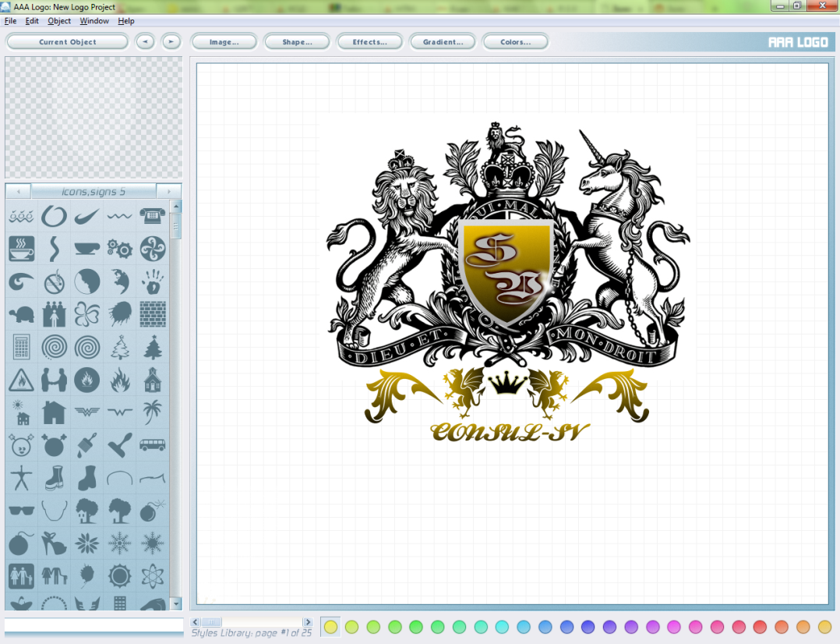
Task: Open the Shape... dialog
Action: [x=298, y=42]
